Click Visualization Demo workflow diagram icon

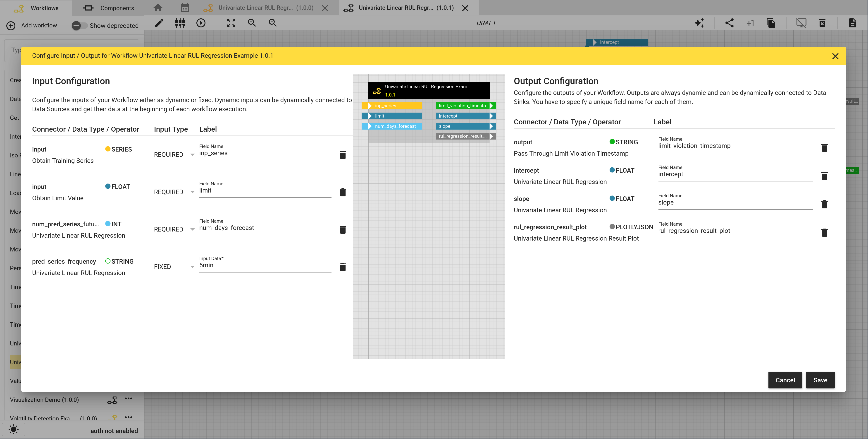pos(112,400)
